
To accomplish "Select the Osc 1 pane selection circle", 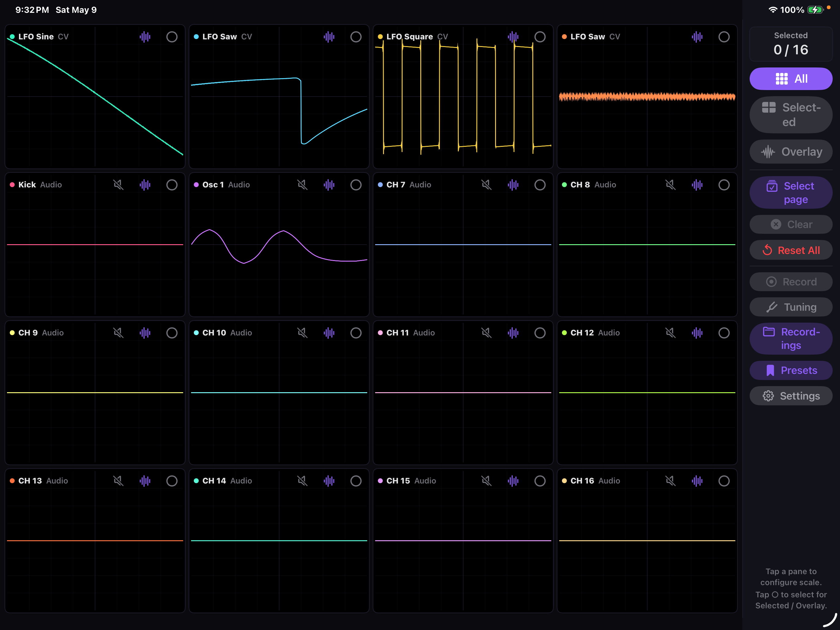I will click(356, 185).
